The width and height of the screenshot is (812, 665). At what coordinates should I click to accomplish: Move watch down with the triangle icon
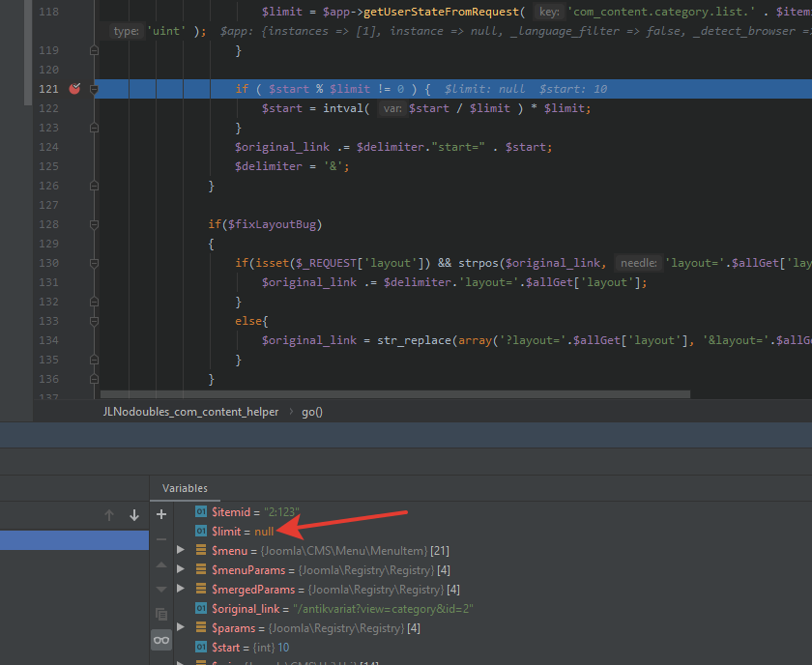tap(161, 590)
